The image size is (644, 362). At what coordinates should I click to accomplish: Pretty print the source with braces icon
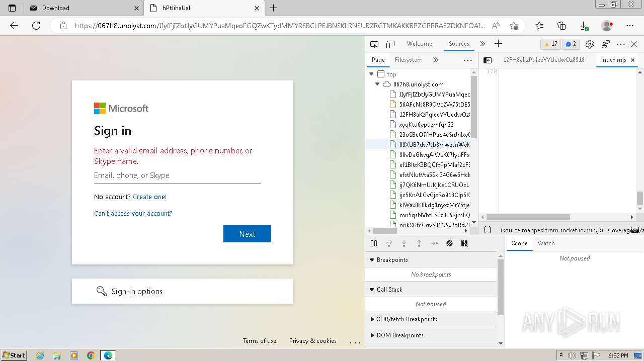[x=487, y=230]
